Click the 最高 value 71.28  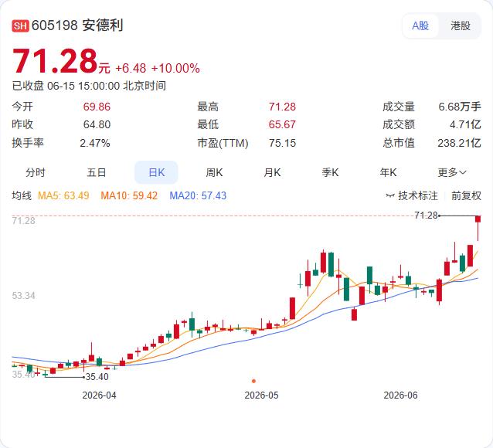tap(282, 107)
